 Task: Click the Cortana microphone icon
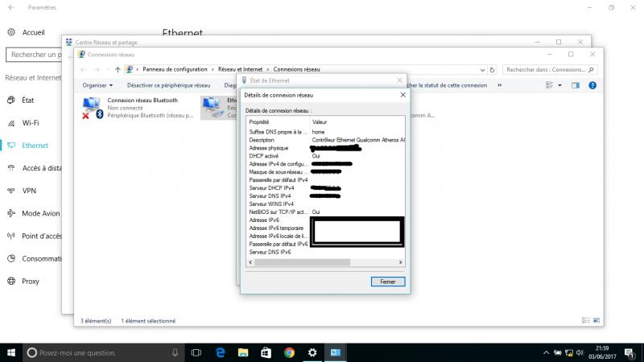click(x=175, y=352)
